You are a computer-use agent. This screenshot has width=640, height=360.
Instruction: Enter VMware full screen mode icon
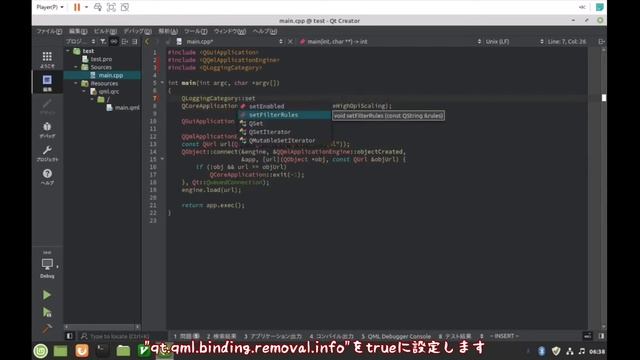tap(111, 7)
